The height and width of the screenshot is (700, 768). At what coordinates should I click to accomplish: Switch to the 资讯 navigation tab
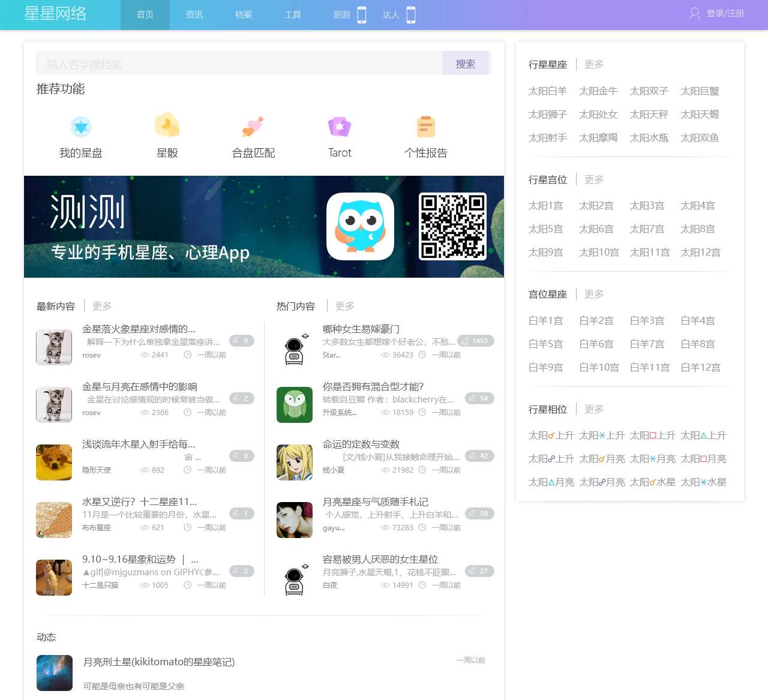[194, 15]
